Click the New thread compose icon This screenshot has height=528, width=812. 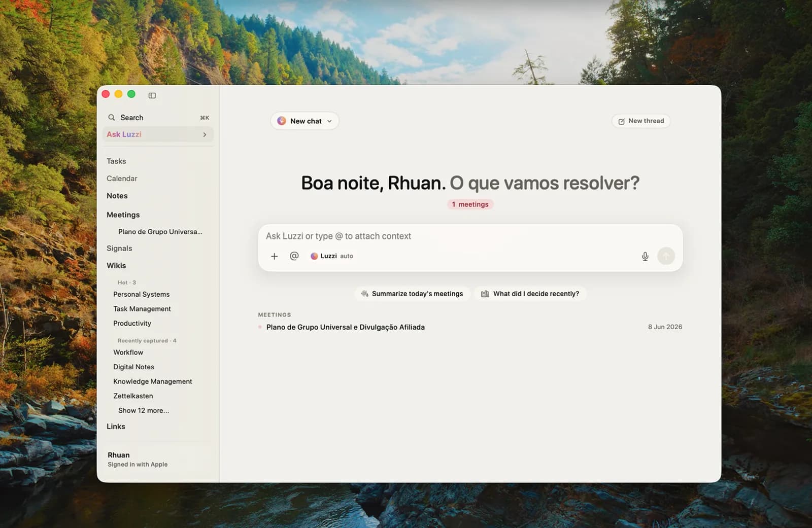(621, 121)
